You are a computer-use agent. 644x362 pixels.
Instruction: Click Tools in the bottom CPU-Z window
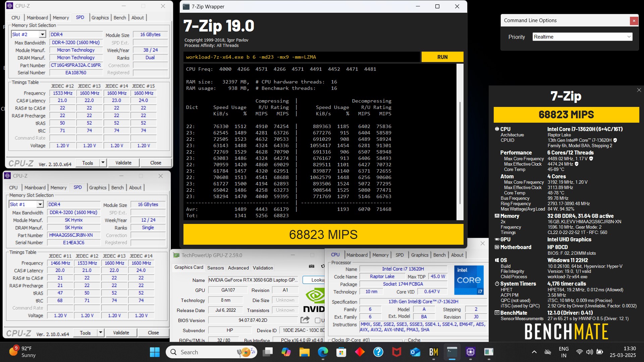click(85, 333)
